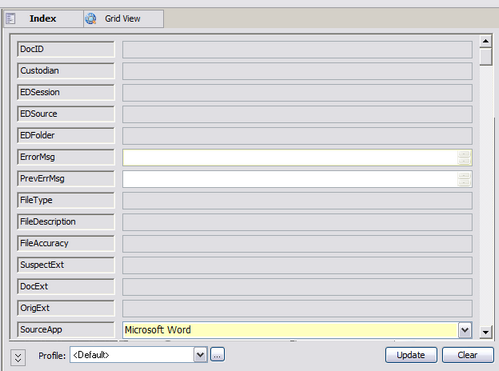The width and height of the screenshot is (499, 371).
Task: Expand the SourceApp dropdown arrow
Action: pyautogui.click(x=465, y=330)
